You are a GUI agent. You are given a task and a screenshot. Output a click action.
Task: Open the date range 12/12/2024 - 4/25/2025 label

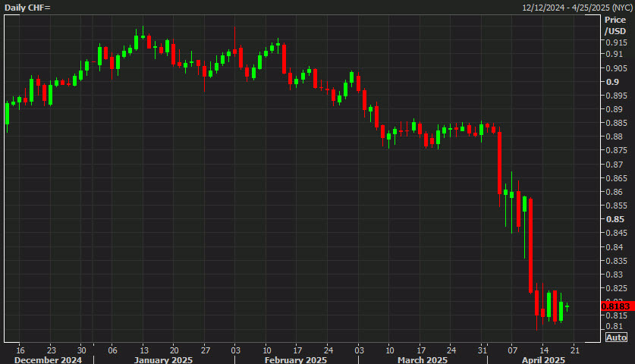(577, 8)
